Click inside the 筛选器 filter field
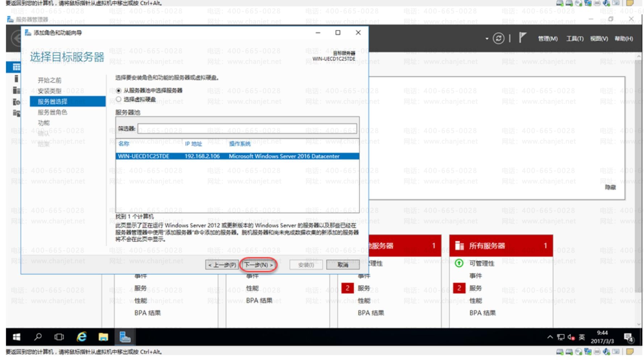The width and height of the screenshot is (644, 360). click(x=247, y=129)
